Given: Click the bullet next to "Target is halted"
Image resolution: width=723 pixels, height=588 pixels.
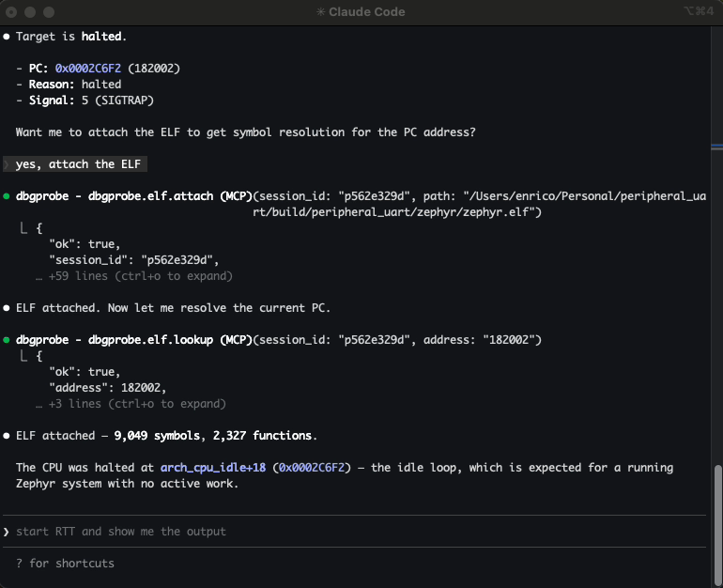Looking at the screenshot, I should [x=7, y=37].
